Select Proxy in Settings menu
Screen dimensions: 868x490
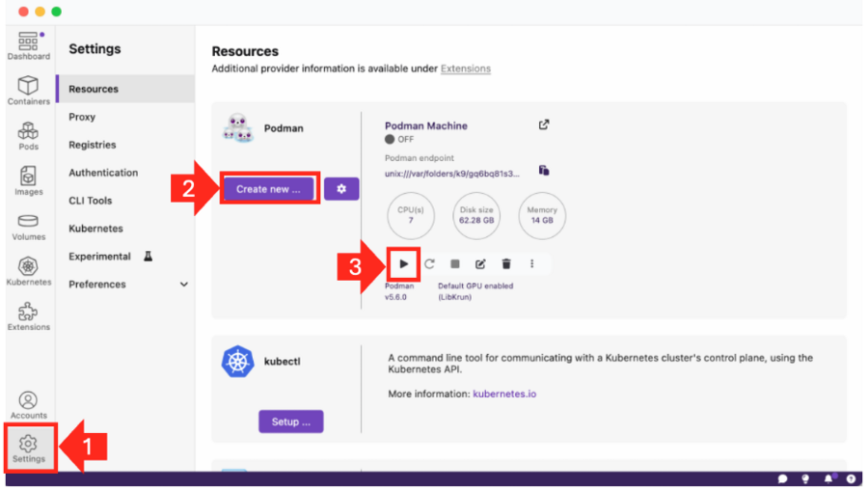pyautogui.click(x=82, y=117)
